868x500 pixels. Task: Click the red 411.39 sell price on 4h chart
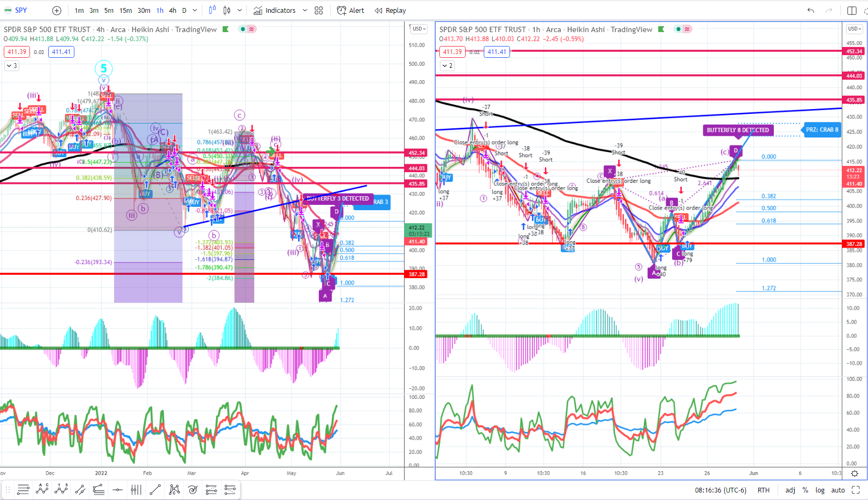point(17,52)
